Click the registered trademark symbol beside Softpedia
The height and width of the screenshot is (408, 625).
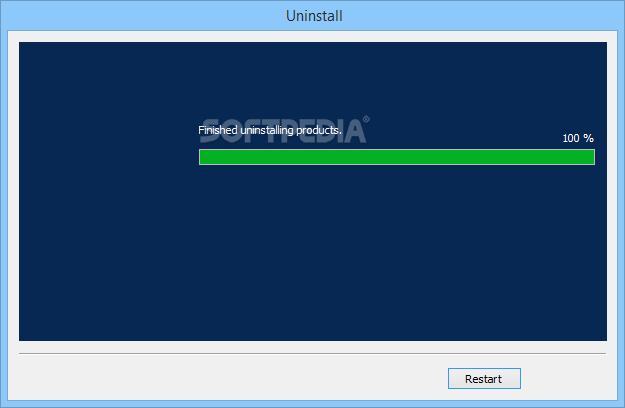tap(366, 119)
